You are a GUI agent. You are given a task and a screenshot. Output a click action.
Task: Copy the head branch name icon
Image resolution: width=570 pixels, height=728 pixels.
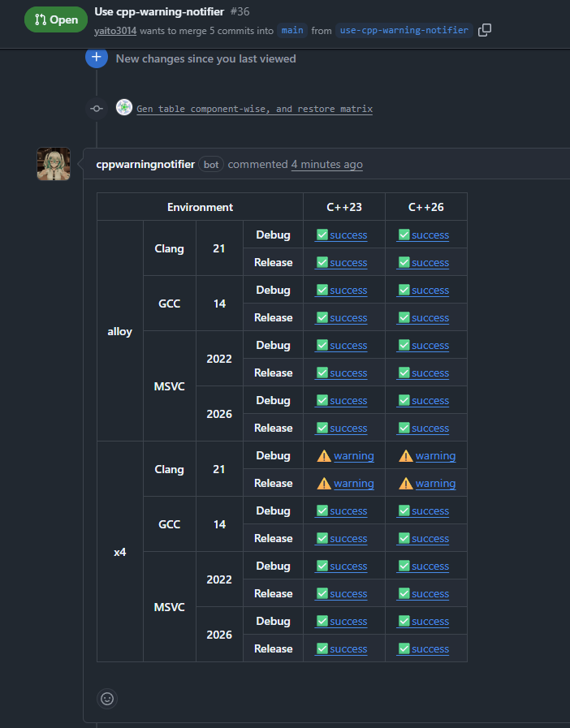pyautogui.click(x=485, y=30)
